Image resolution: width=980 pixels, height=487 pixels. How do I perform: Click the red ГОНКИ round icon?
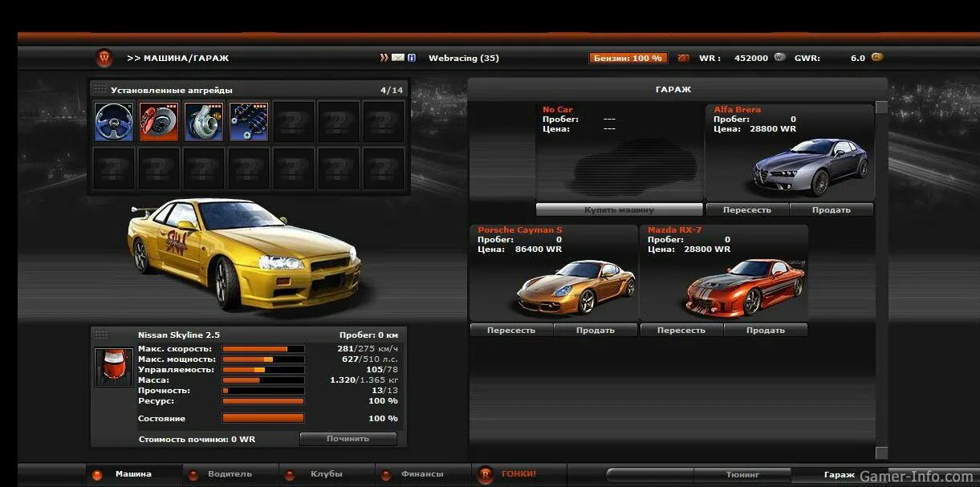[x=486, y=474]
